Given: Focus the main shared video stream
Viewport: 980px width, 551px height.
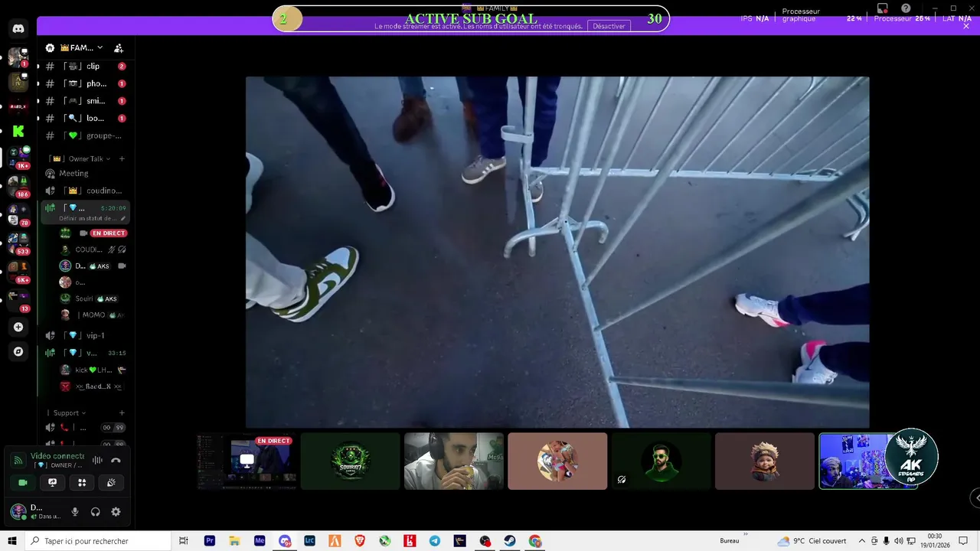Looking at the screenshot, I should (x=557, y=252).
